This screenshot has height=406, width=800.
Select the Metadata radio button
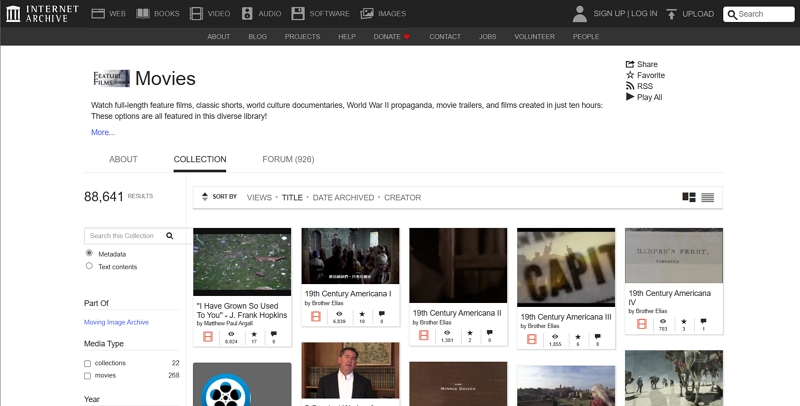(89, 254)
